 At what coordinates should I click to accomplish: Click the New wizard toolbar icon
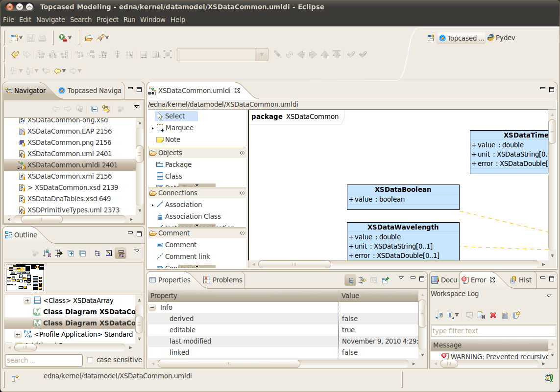pyautogui.click(x=14, y=38)
